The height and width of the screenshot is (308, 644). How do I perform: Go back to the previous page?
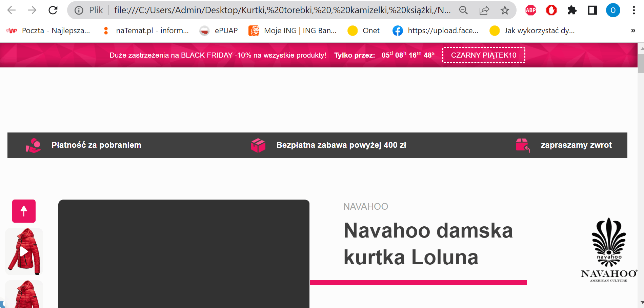[x=12, y=10]
